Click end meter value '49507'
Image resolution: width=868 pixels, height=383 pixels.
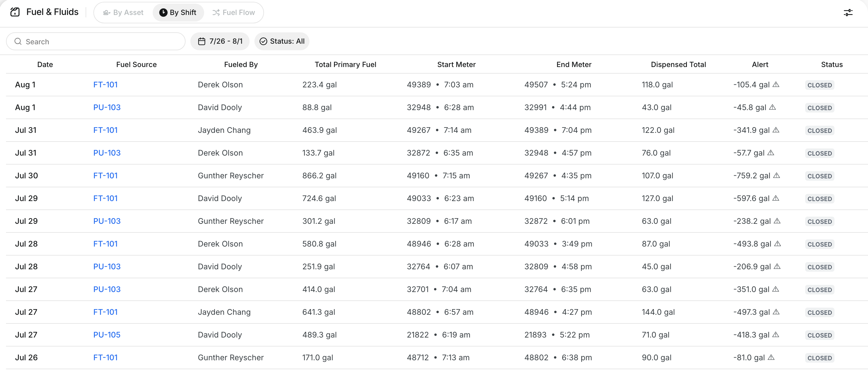pyautogui.click(x=536, y=85)
